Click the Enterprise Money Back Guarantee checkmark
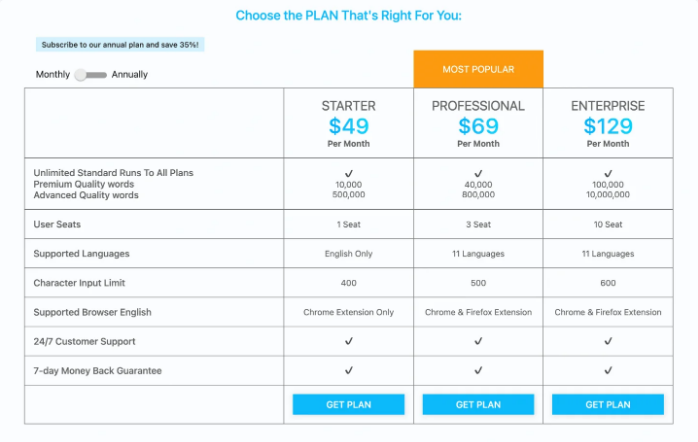The width and height of the screenshot is (698, 442). click(x=608, y=370)
